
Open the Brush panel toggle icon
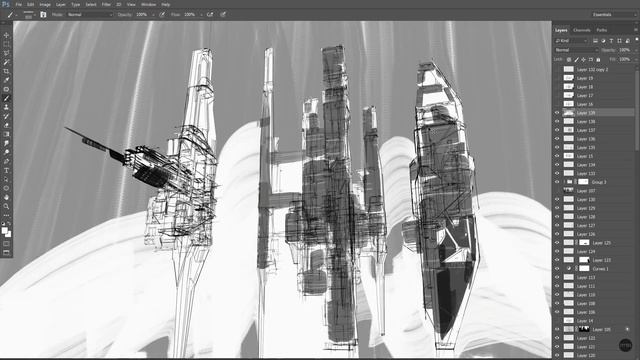[x=43, y=15]
